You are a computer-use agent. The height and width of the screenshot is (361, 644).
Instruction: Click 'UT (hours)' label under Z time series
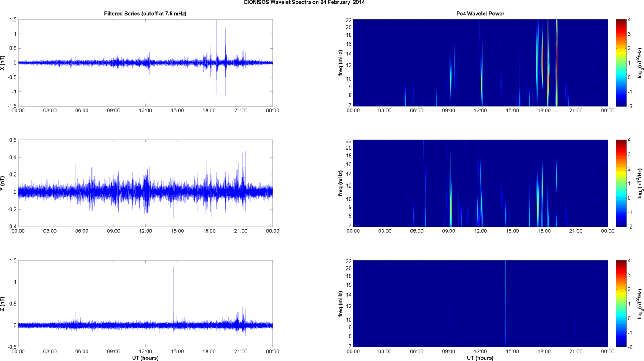click(x=145, y=358)
